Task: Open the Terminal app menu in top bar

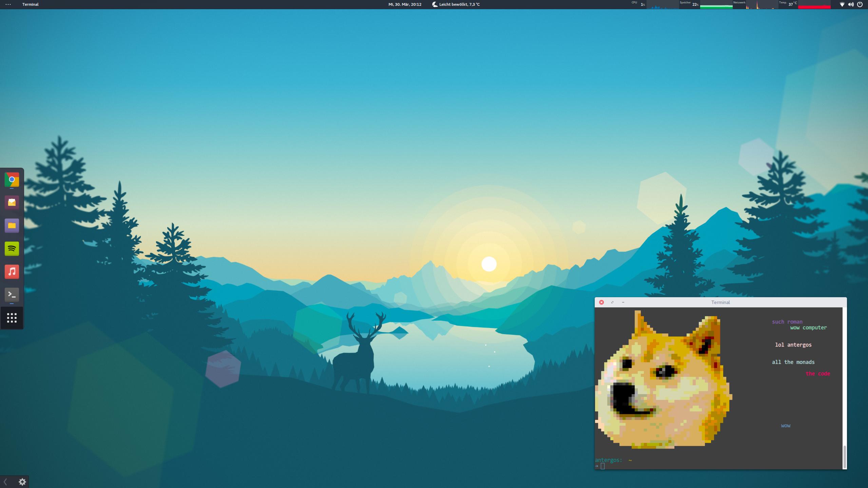Action: (x=30, y=4)
